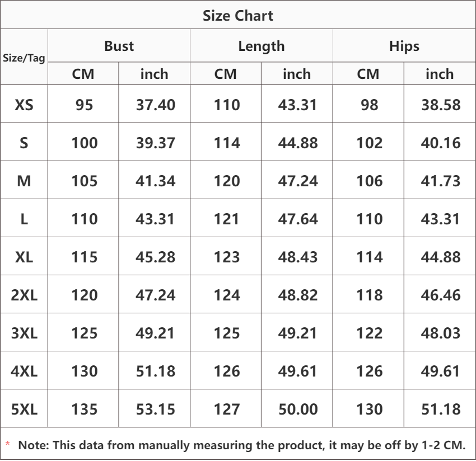The height and width of the screenshot is (461, 476).
Task: Click the Size Chart title
Action: coord(237,16)
